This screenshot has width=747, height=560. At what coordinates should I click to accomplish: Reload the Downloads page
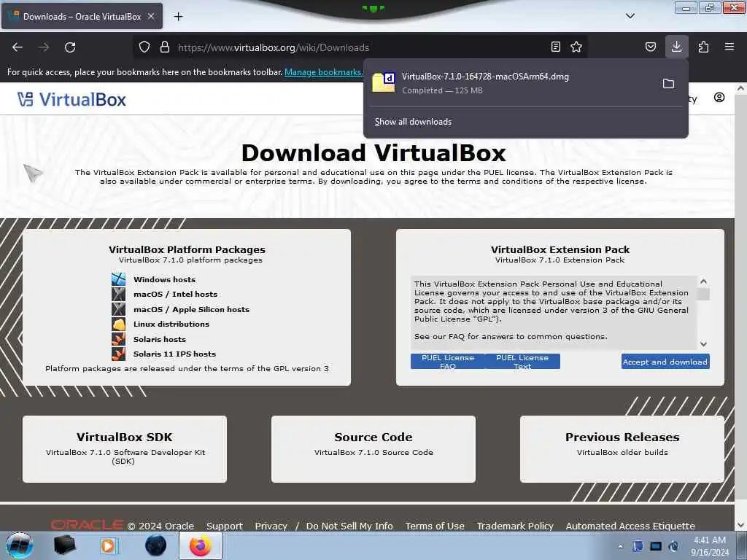click(x=70, y=47)
